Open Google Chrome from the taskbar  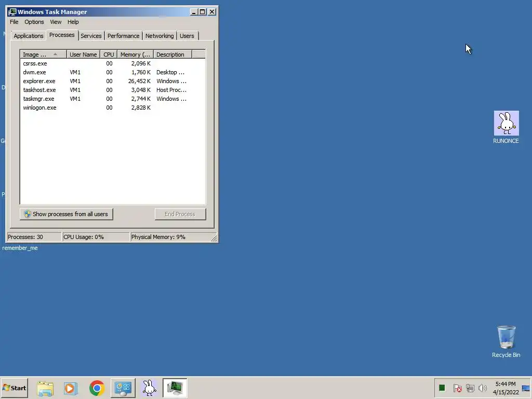click(x=97, y=388)
